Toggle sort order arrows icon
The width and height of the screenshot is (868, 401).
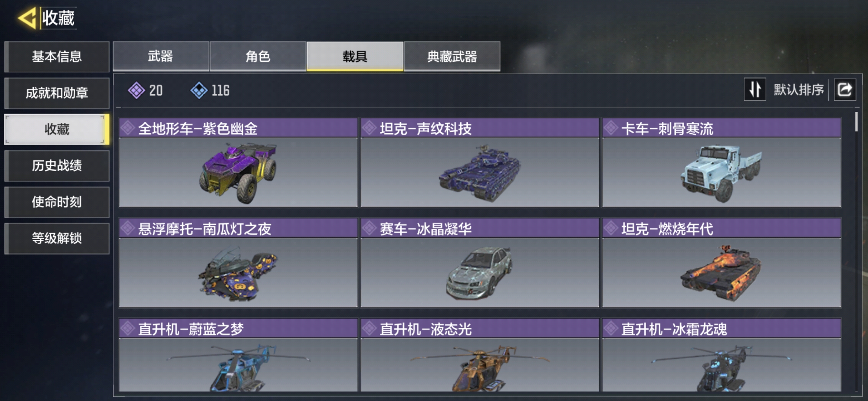[755, 89]
